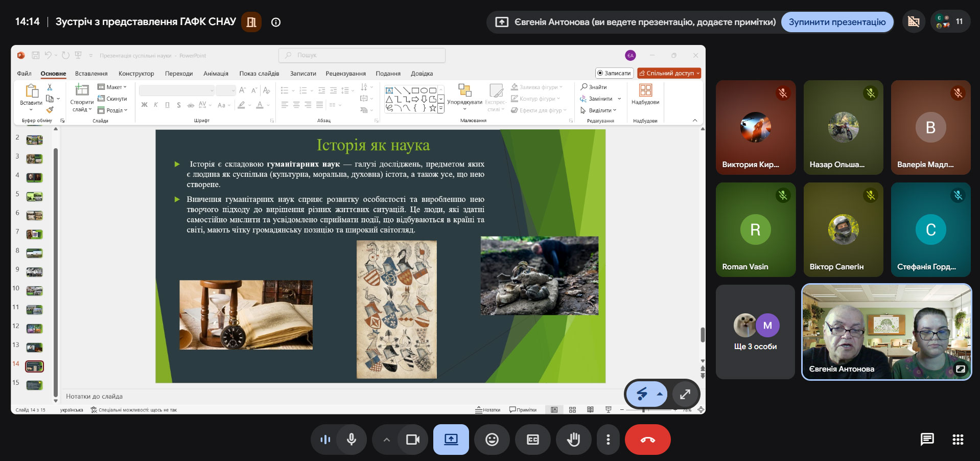Toggle the microphone in Meet controls
This screenshot has height=461, width=980.
point(352,440)
